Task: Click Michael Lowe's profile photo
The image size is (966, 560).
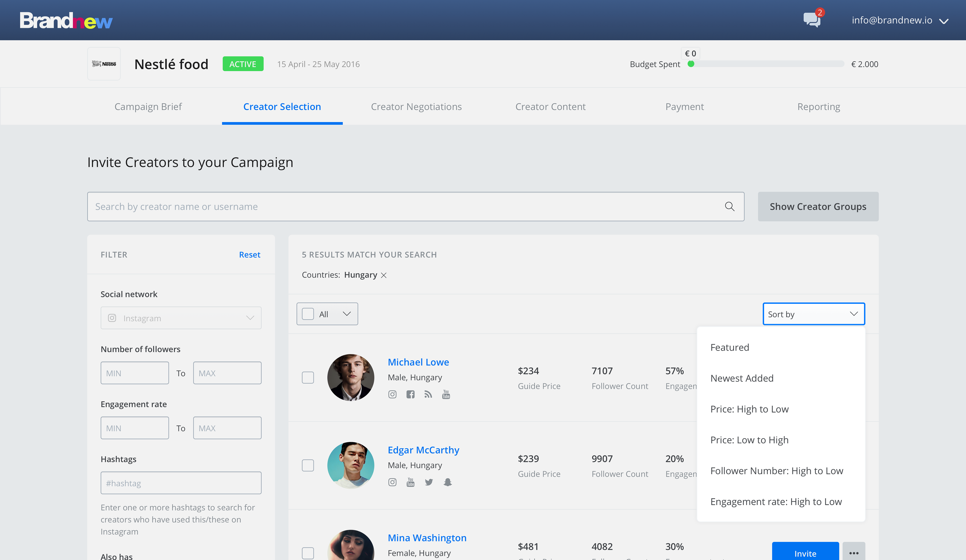Action: (351, 377)
